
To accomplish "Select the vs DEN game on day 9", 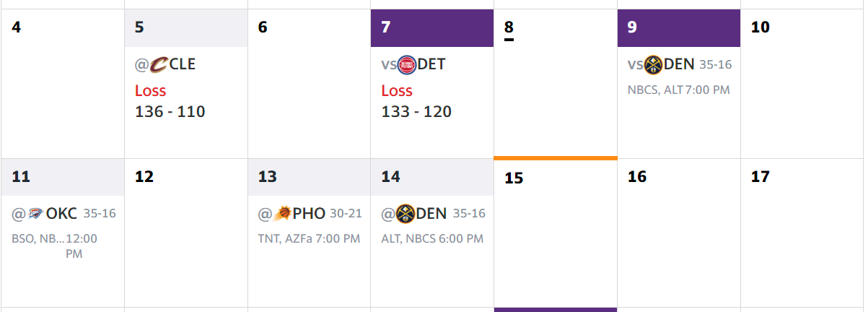I will click(x=661, y=64).
